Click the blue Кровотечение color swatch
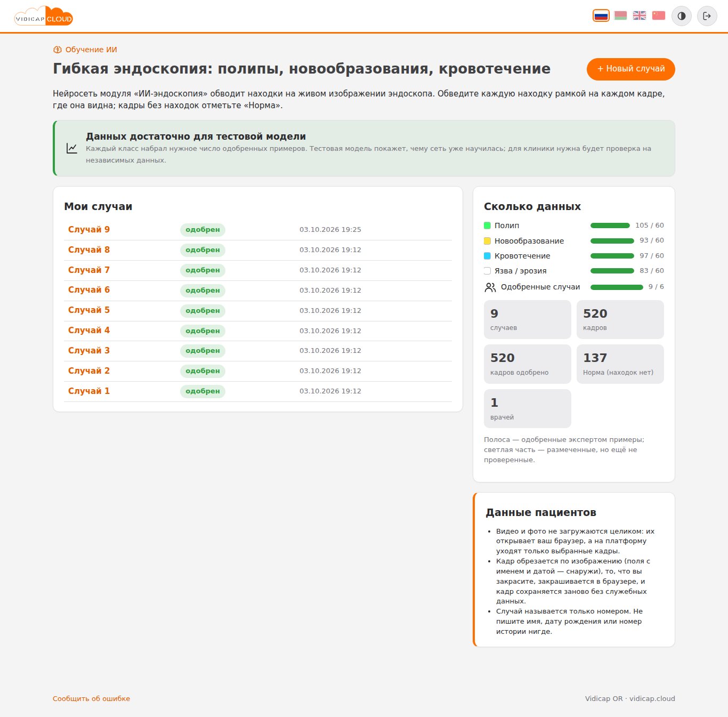 click(x=487, y=256)
